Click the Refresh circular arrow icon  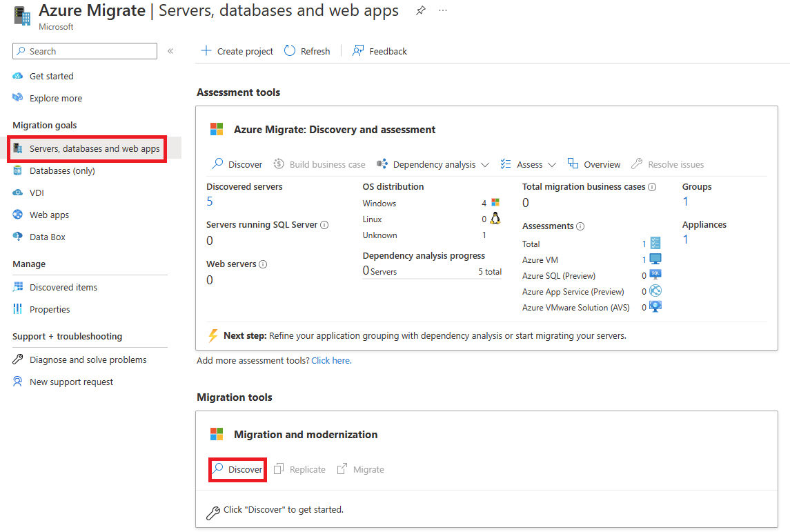pyautogui.click(x=290, y=51)
